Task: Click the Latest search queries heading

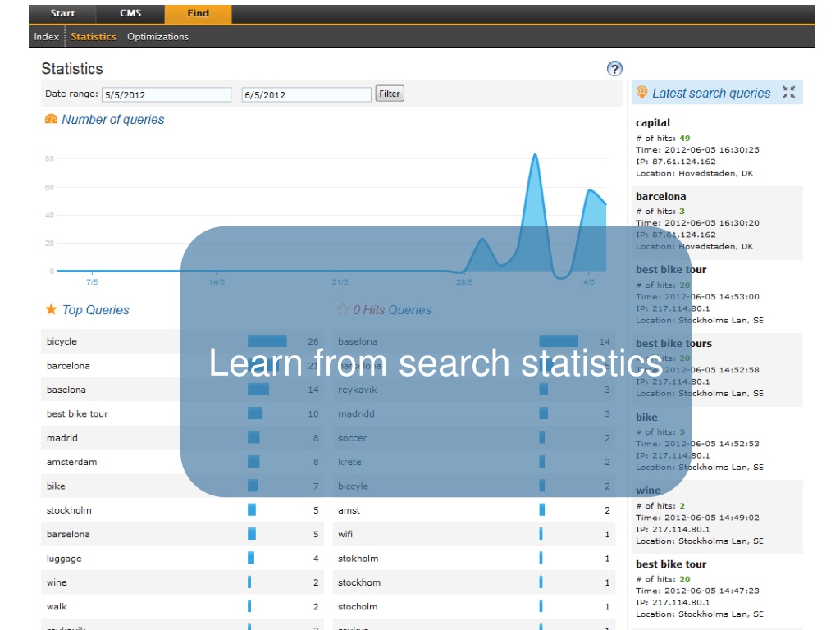Action: 711,93
